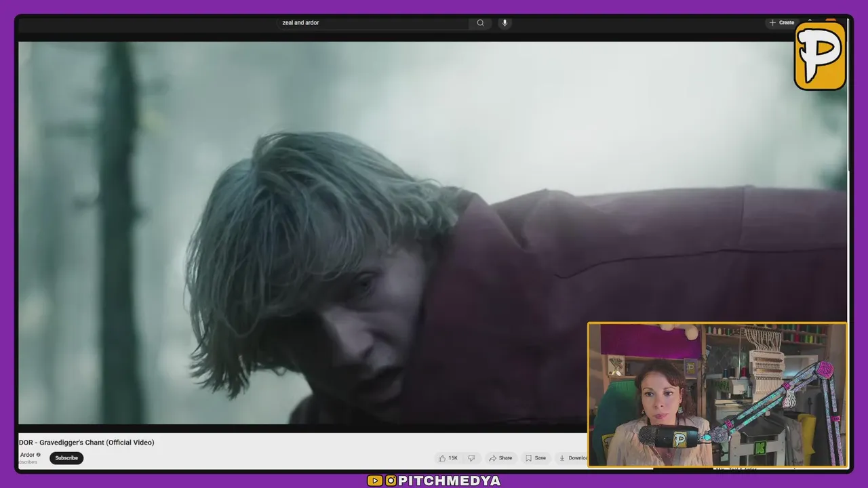Click the main video player frame
Viewport: 868px width, 488px height.
pyautogui.click(x=433, y=233)
